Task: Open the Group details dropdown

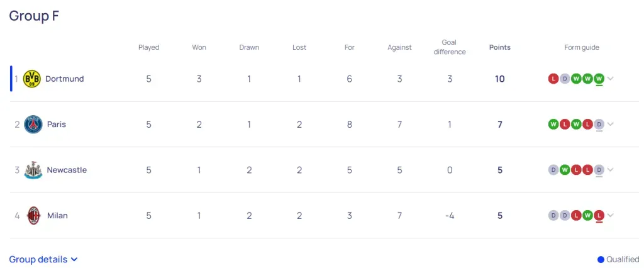Action: [x=43, y=259]
